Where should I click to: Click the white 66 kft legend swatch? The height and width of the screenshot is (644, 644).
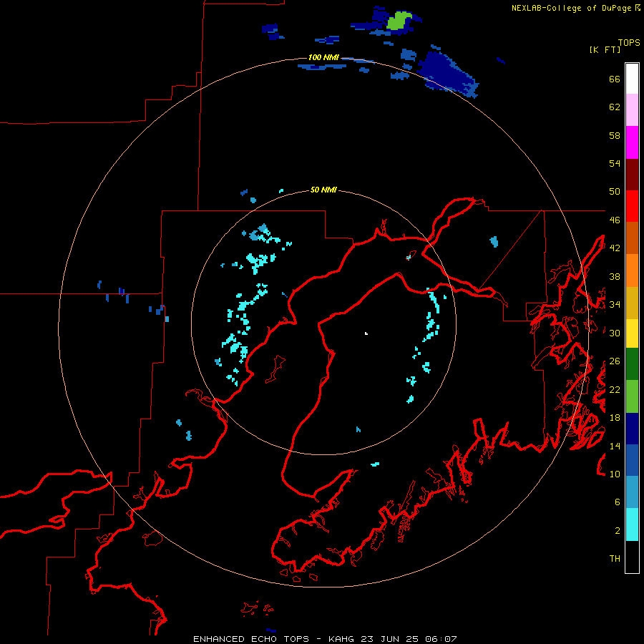click(632, 79)
